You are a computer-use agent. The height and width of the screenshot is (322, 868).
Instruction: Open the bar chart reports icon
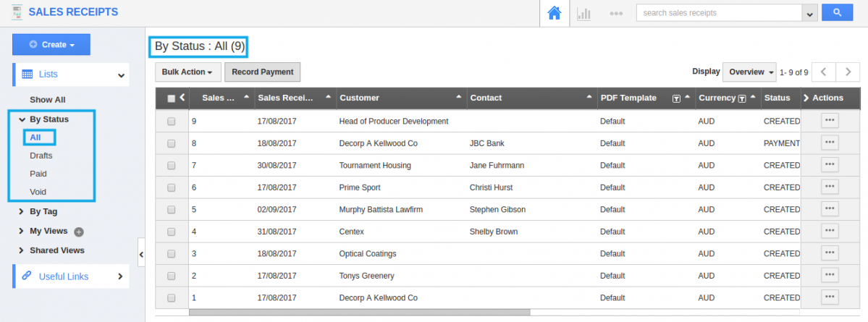click(x=583, y=13)
